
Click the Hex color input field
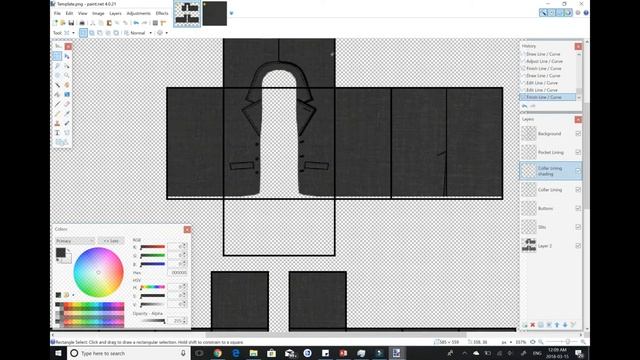[177, 273]
